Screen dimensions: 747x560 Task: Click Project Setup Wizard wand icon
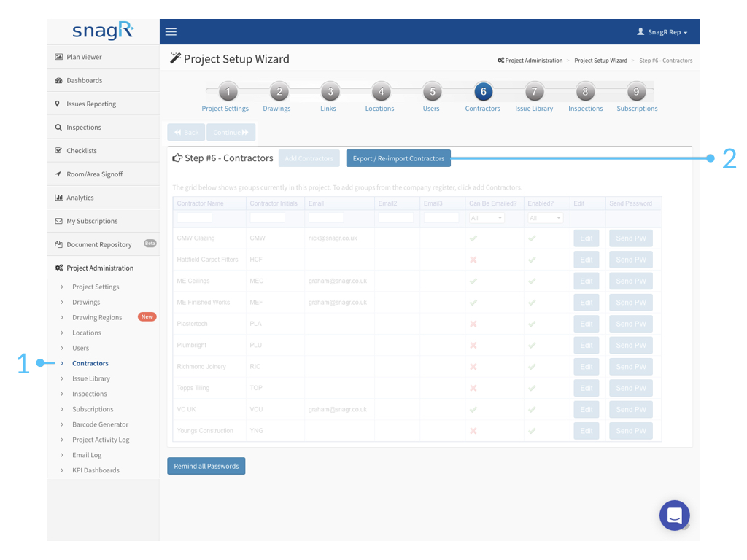(175, 58)
